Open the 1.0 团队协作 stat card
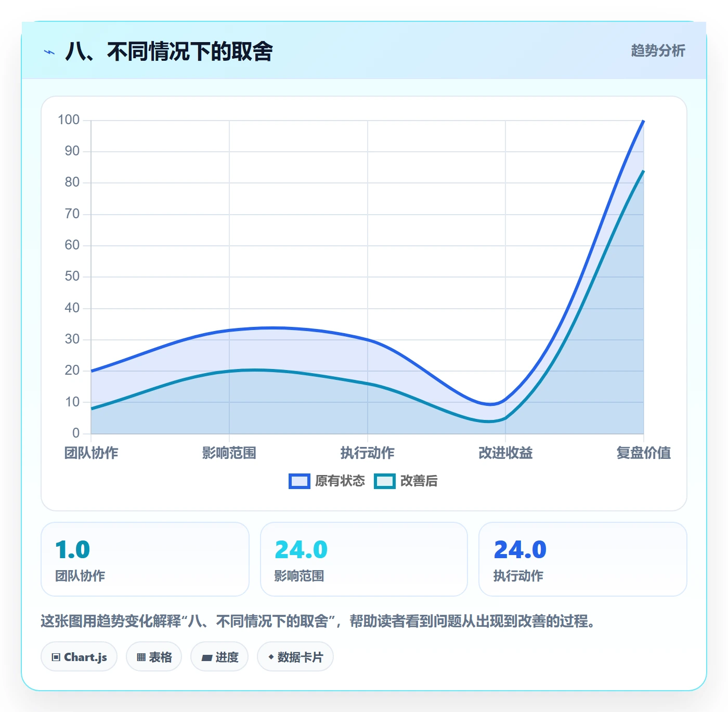728x712 pixels. tap(145, 559)
